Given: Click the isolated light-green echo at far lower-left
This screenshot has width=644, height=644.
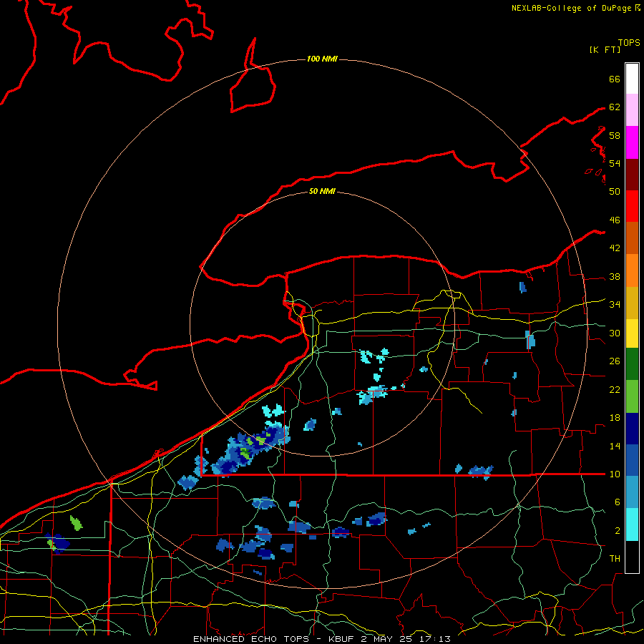Looking at the screenshot, I should (76, 523).
